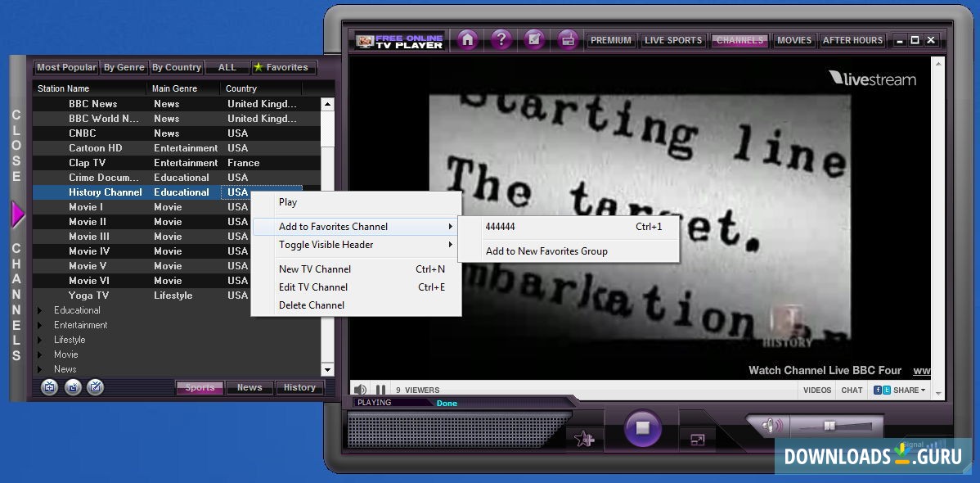Viewport: 980px width, 483px height.
Task: Click the radio icon in the top toolbar
Action: (x=568, y=39)
